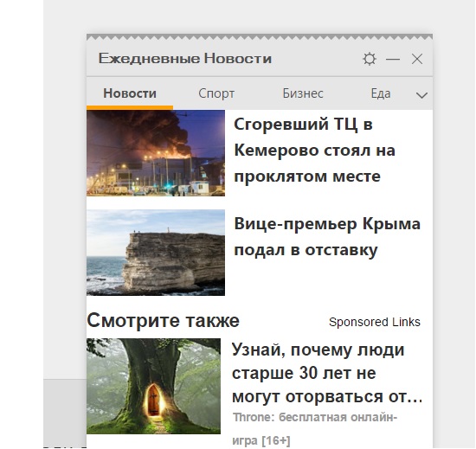Click the Ежедневные Новости title text

pyautogui.click(x=185, y=59)
